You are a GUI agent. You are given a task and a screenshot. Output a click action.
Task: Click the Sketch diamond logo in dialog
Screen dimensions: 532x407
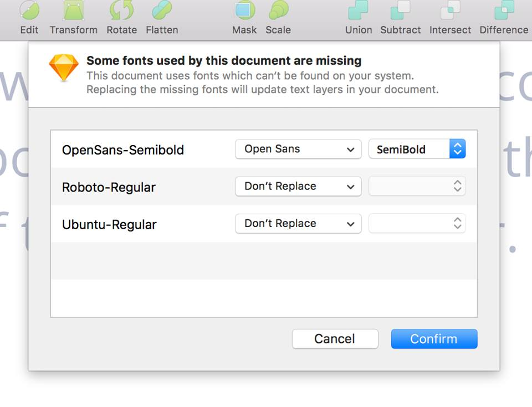coord(64,67)
